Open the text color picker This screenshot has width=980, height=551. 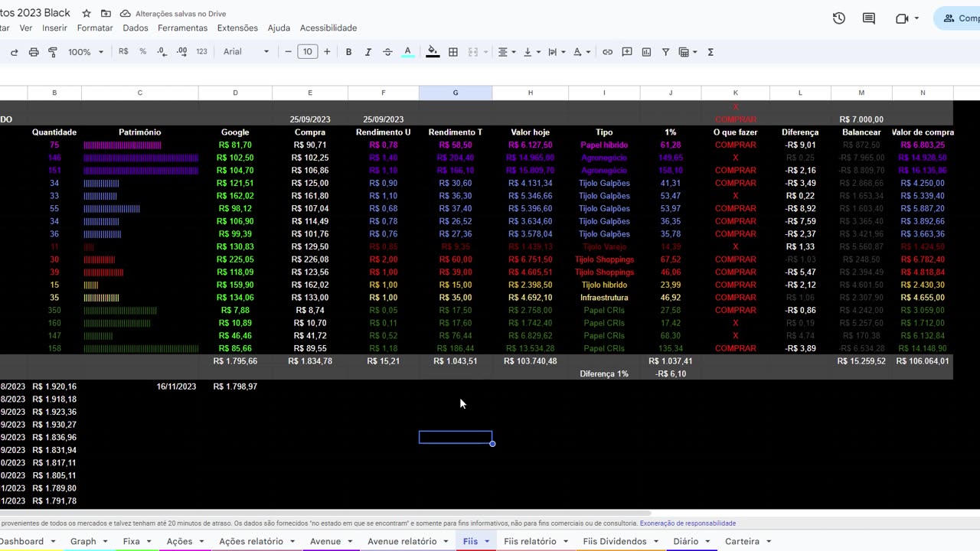407,52
